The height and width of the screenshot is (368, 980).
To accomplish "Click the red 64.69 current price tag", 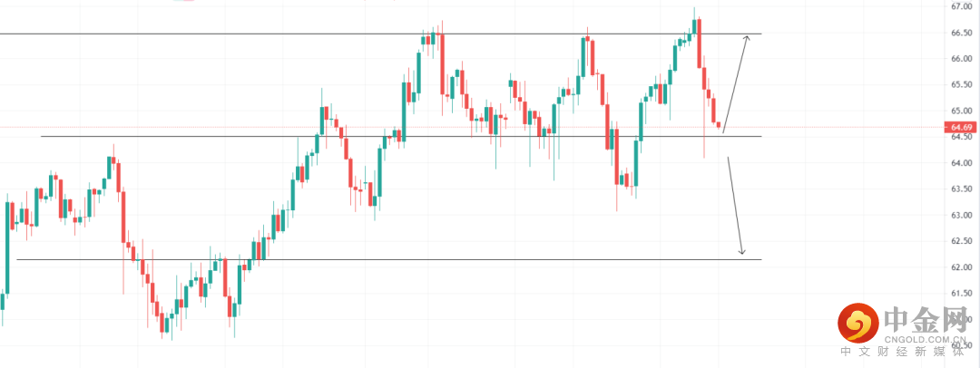I will click(960, 128).
